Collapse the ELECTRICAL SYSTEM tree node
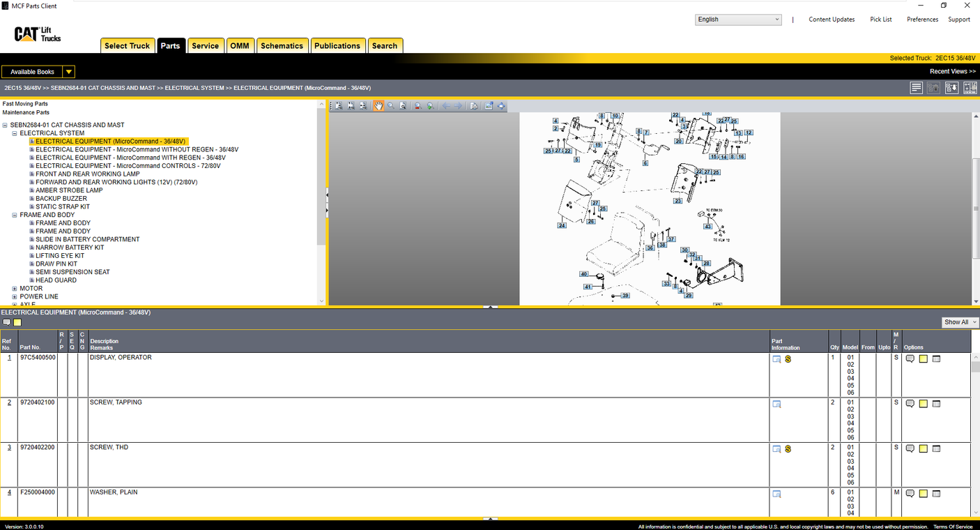980x530 pixels. 15,132
